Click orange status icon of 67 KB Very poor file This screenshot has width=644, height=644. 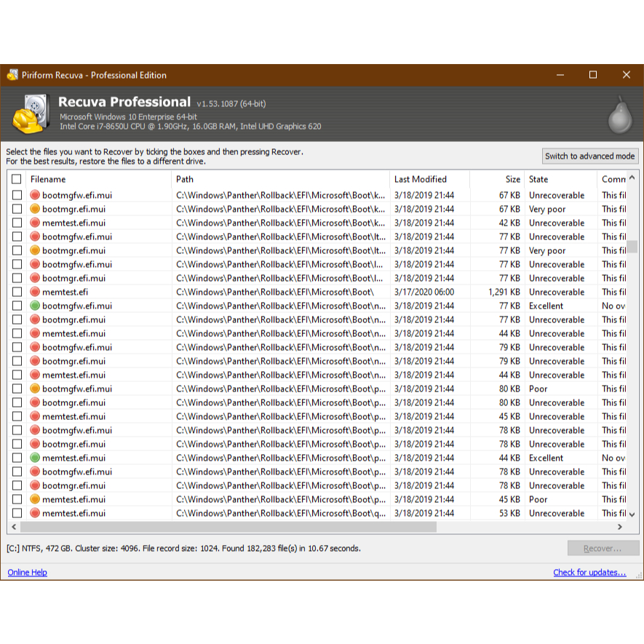[x=35, y=209]
